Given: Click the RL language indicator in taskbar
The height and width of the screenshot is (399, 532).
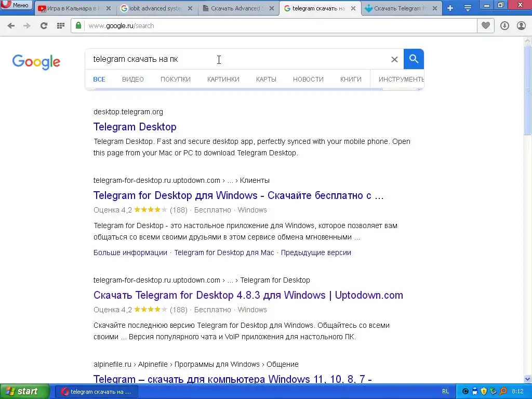Looking at the screenshot, I should click(x=445, y=392).
